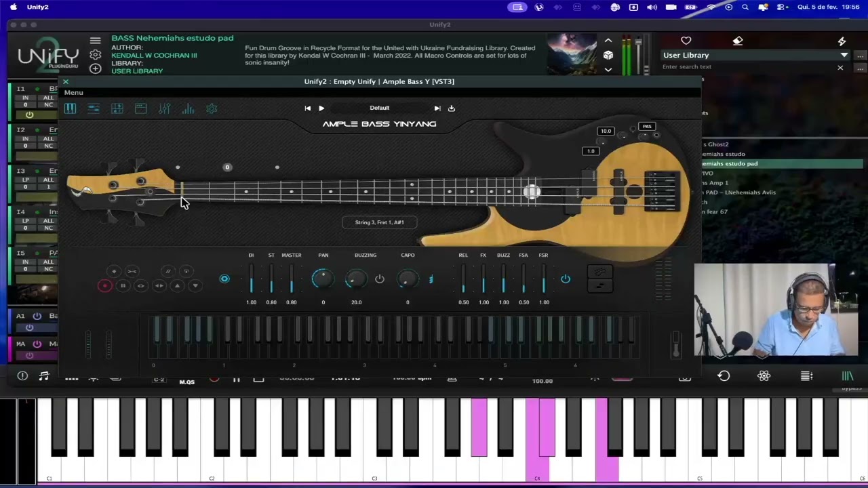Toggle the power button right of FSR slider
868x488 pixels.
click(x=566, y=279)
